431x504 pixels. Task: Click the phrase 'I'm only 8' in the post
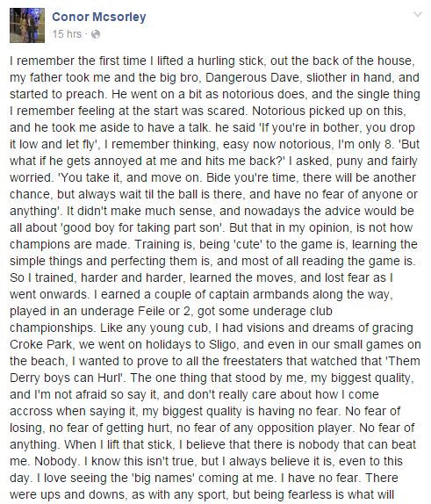click(x=363, y=144)
